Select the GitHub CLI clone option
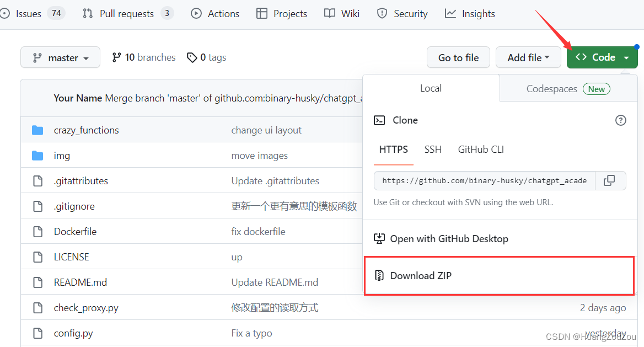The image size is (644, 347). [481, 150]
